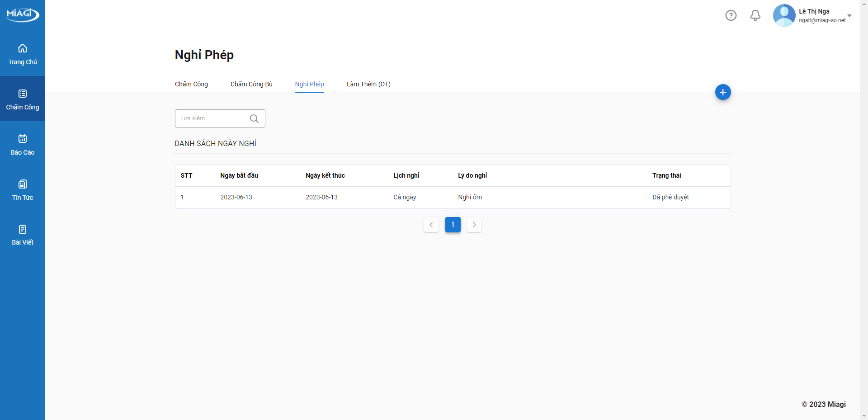Image resolution: width=868 pixels, height=420 pixels.
Task: Click the scrollbar down arrow
Action: tap(864, 416)
